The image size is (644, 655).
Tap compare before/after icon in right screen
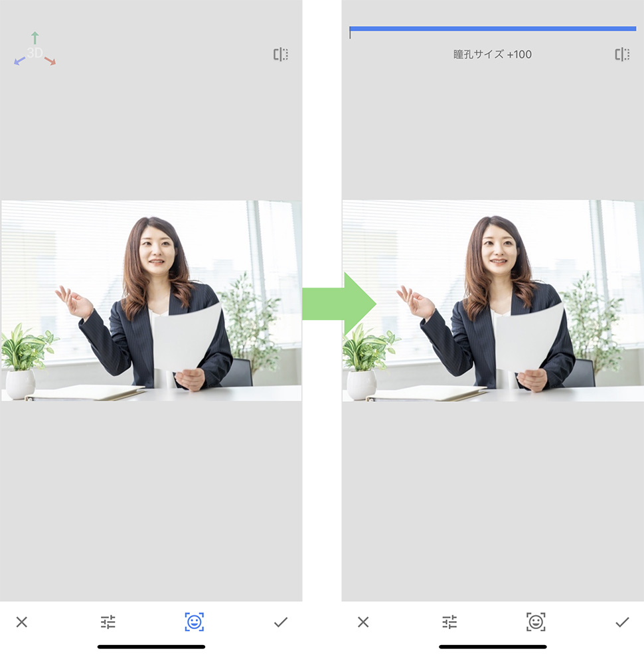[622, 54]
